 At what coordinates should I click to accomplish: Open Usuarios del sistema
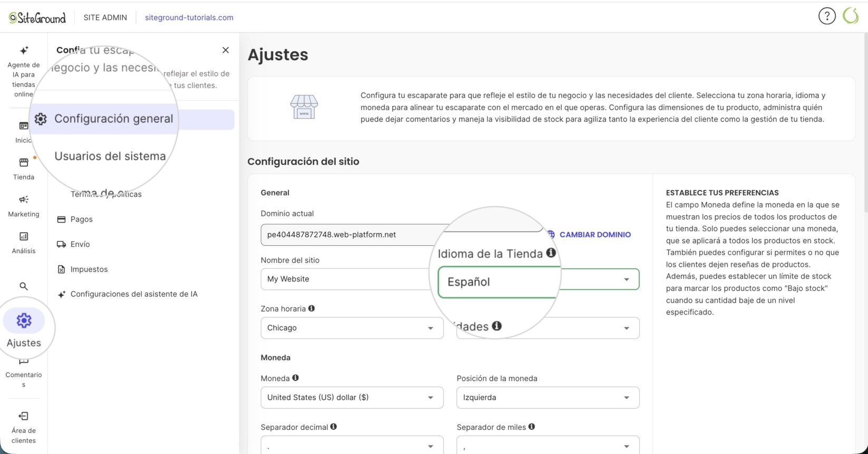(x=110, y=156)
